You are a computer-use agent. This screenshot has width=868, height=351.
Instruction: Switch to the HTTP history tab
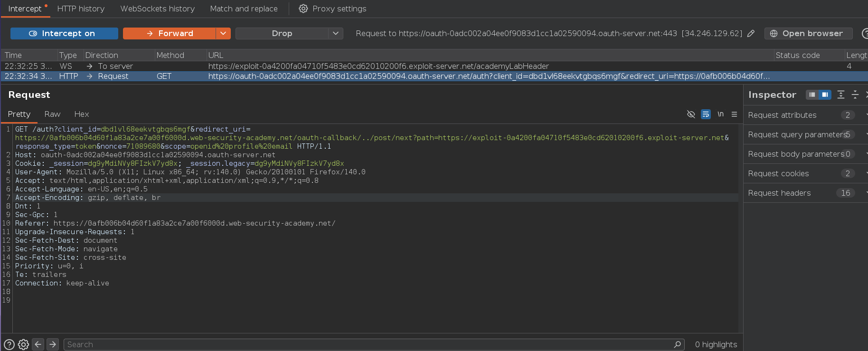point(81,9)
